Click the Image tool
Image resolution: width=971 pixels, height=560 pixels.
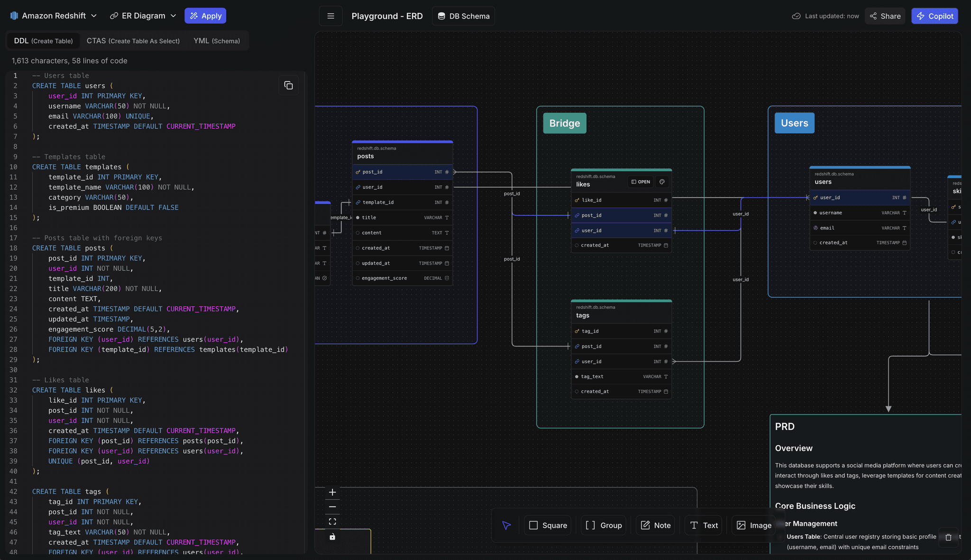753,525
